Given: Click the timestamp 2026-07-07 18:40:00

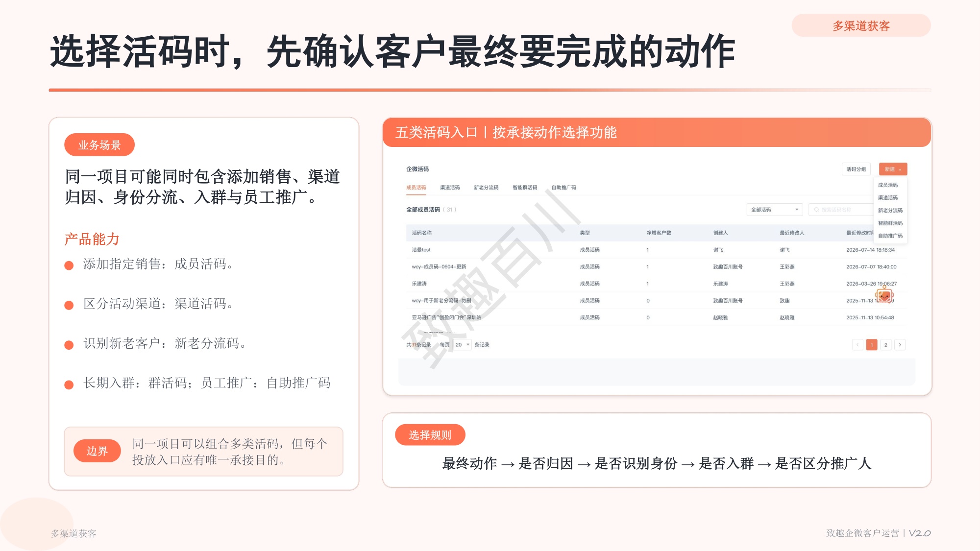Looking at the screenshot, I should click(871, 267).
